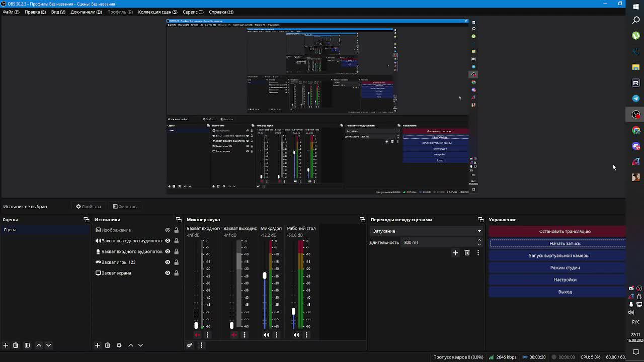The width and height of the screenshot is (644, 362).
Task: Unlock the Изображение source
Action: tap(176, 230)
